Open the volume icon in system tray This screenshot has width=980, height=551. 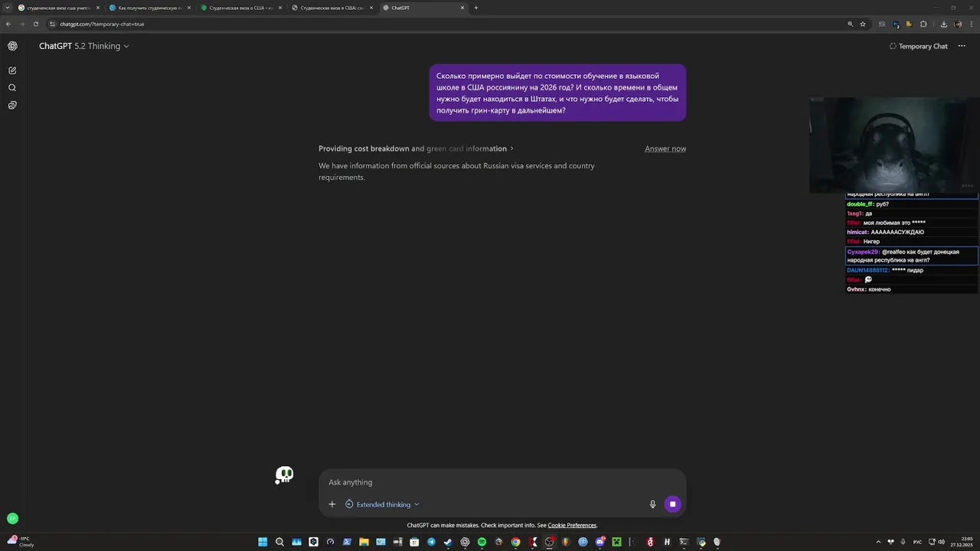click(941, 542)
